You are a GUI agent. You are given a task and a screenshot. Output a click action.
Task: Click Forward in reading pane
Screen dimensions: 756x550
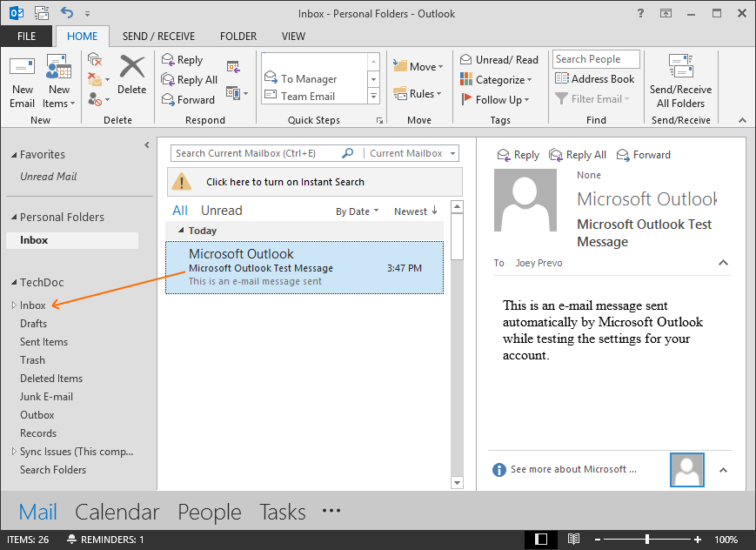644,155
